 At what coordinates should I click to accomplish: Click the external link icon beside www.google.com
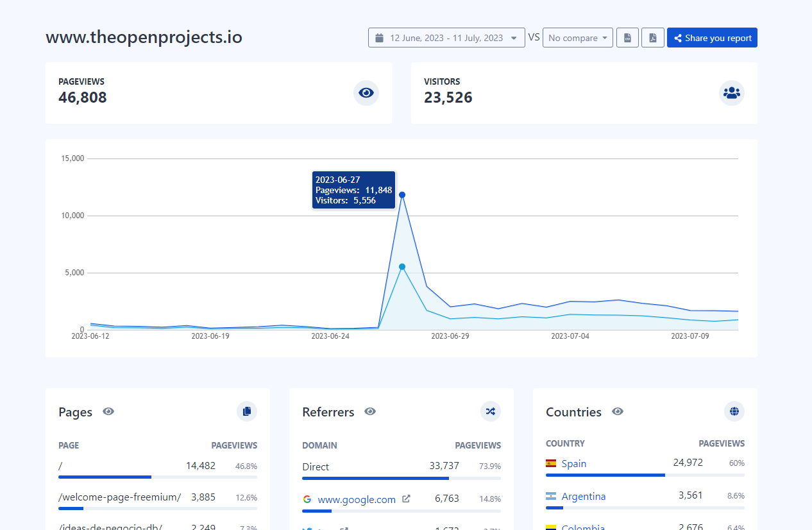[407, 499]
